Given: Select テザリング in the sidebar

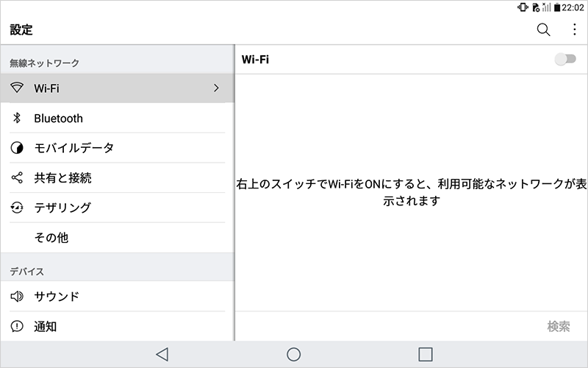Looking at the screenshot, I should click(x=118, y=208).
